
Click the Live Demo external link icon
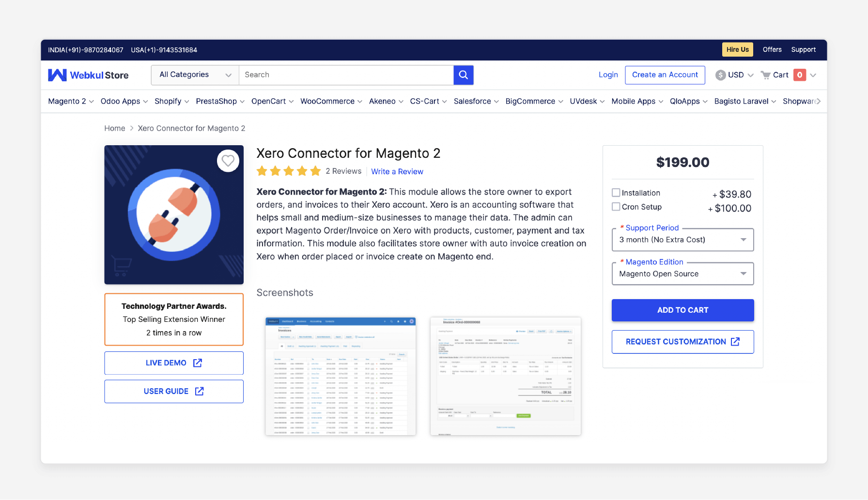pyautogui.click(x=198, y=363)
